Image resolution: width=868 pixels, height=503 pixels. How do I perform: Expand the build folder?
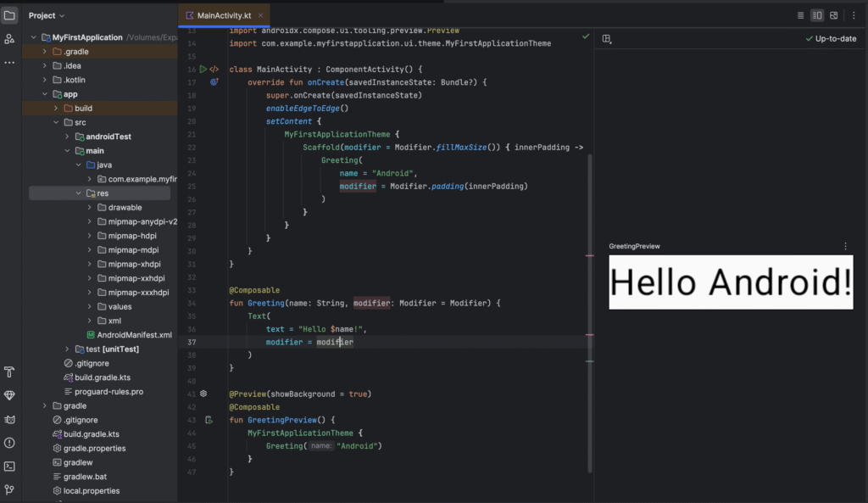(x=56, y=109)
